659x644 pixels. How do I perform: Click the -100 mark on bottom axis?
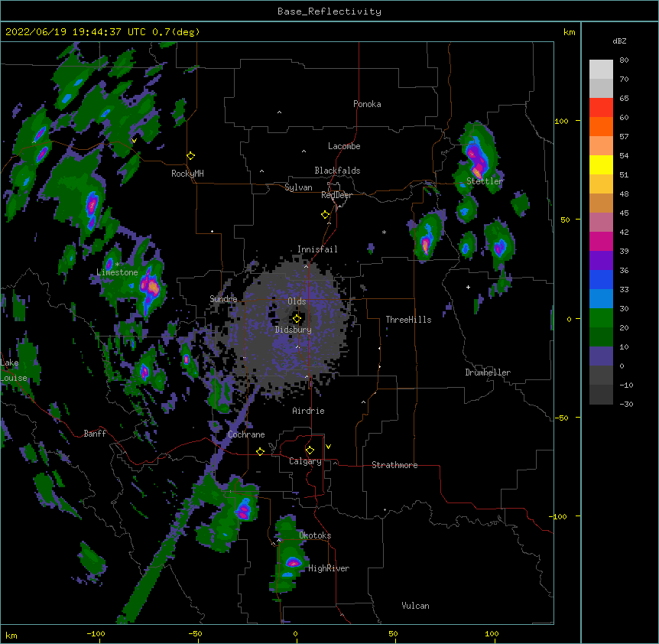click(96, 634)
